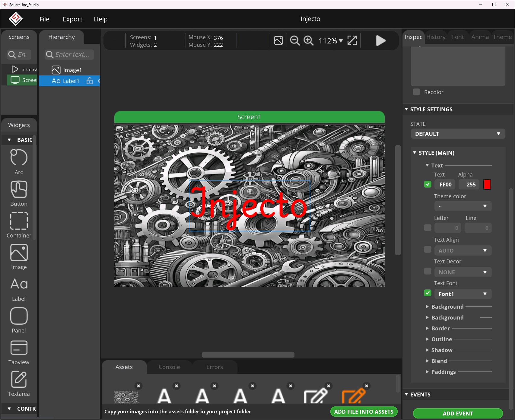This screenshot has height=420, width=515.
Task: Remove the orange edit-note asset
Action: pos(367,386)
